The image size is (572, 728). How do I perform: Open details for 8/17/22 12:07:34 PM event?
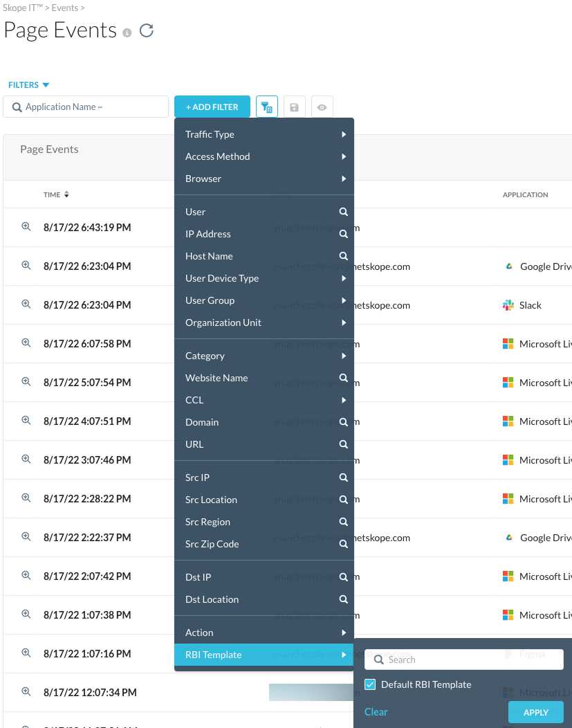pos(26,691)
